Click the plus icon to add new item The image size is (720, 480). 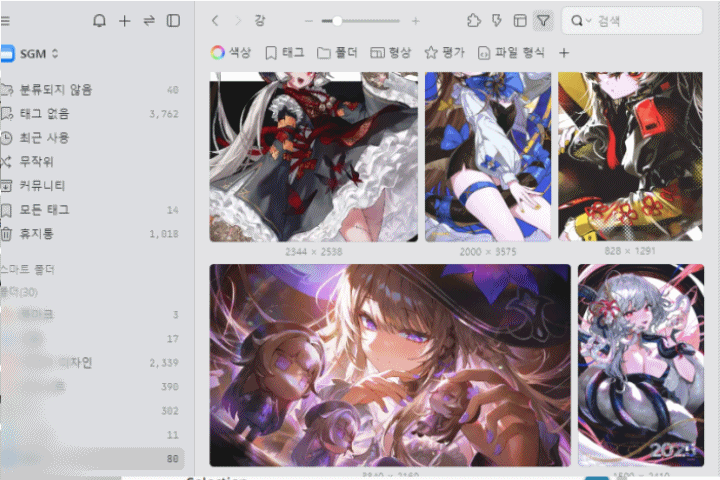tap(124, 21)
